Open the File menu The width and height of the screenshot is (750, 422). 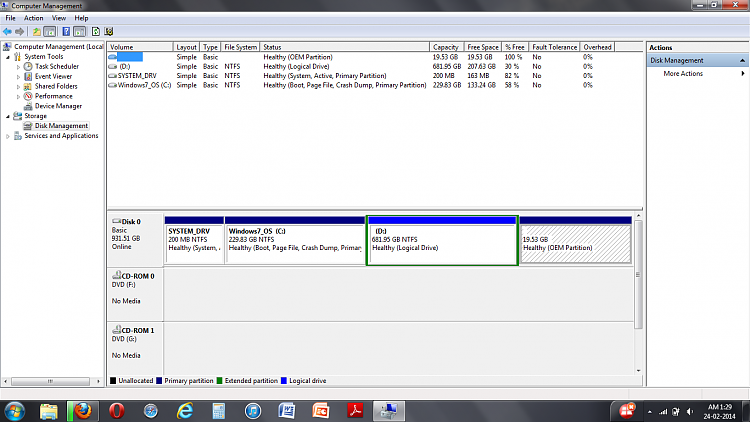10,18
